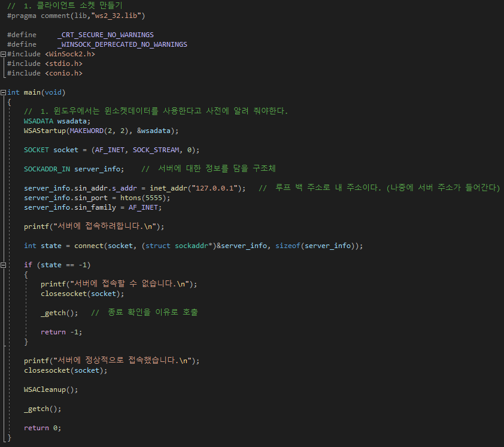The height and width of the screenshot is (447, 504).
Task: Click the inet_addr("127.0.0.1") string
Action: point(198,188)
